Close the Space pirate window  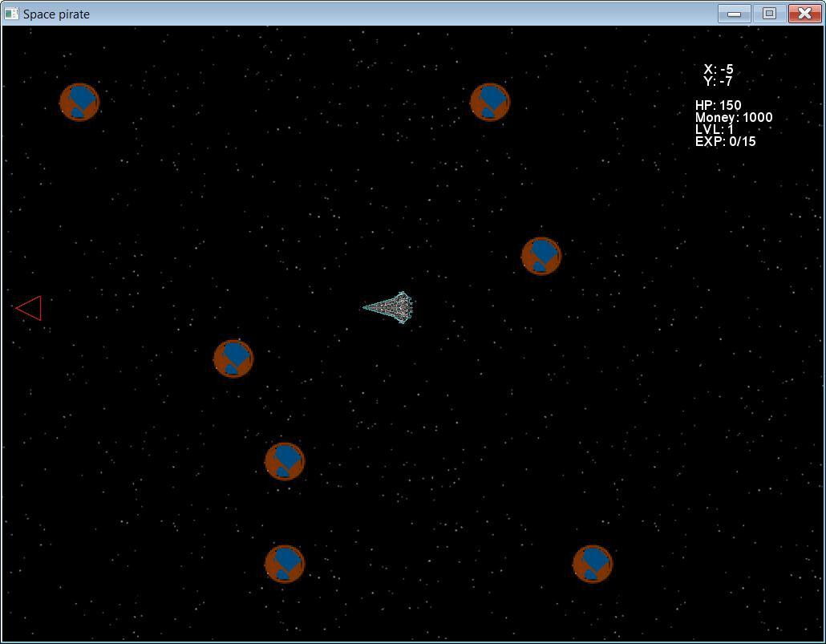pos(805,14)
